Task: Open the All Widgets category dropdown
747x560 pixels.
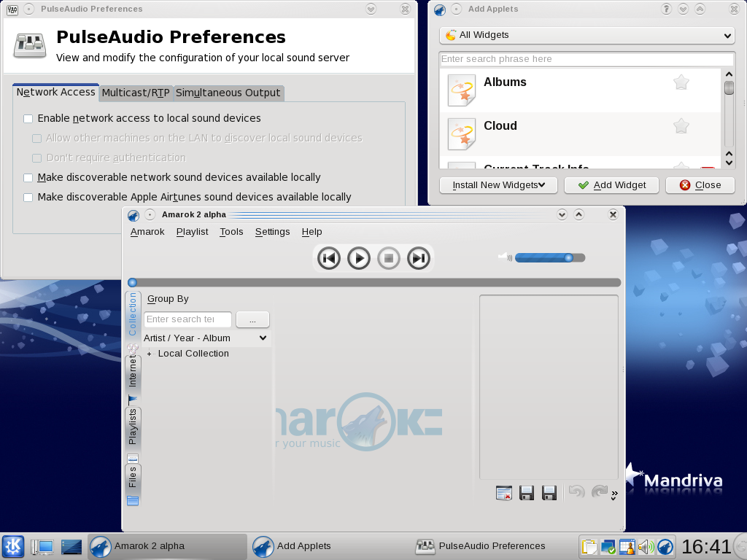Action: click(x=587, y=35)
